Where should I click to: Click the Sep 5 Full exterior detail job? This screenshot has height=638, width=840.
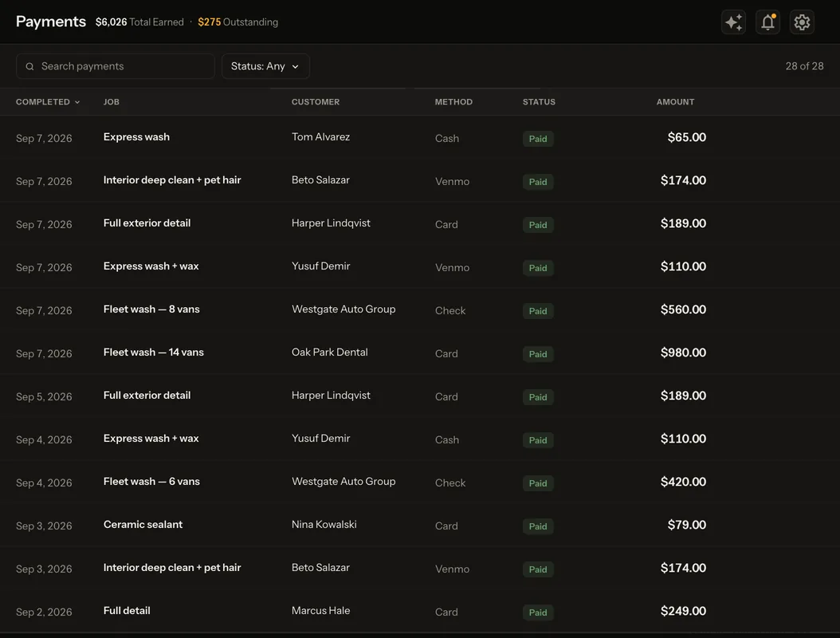[147, 395]
